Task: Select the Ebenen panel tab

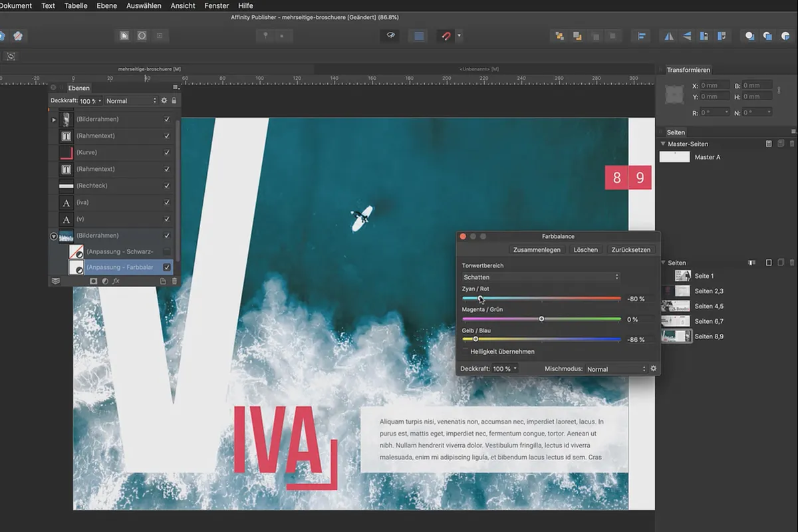Action: tap(78, 88)
